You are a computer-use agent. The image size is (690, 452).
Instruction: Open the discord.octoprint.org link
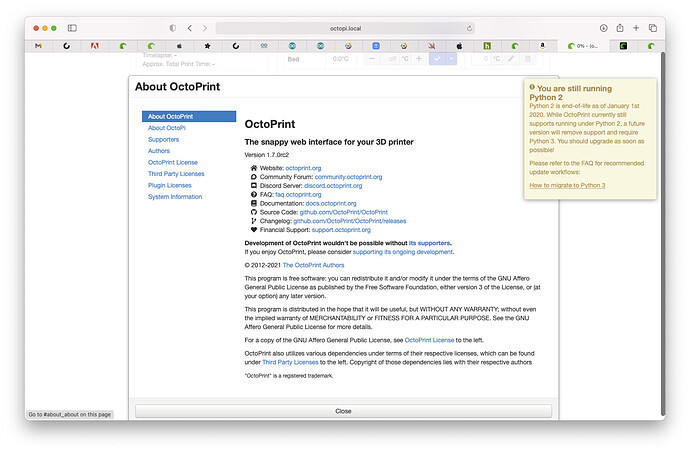tap(333, 185)
